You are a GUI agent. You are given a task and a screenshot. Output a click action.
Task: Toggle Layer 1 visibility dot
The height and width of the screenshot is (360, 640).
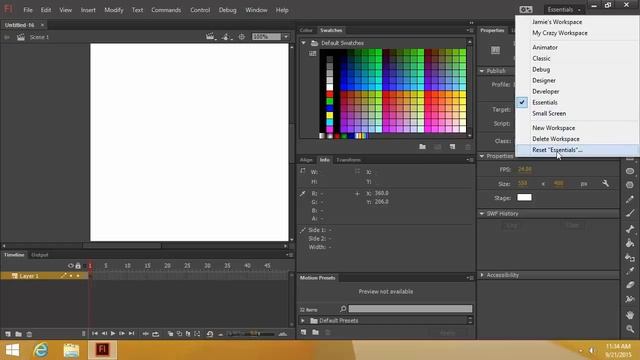coord(71,276)
